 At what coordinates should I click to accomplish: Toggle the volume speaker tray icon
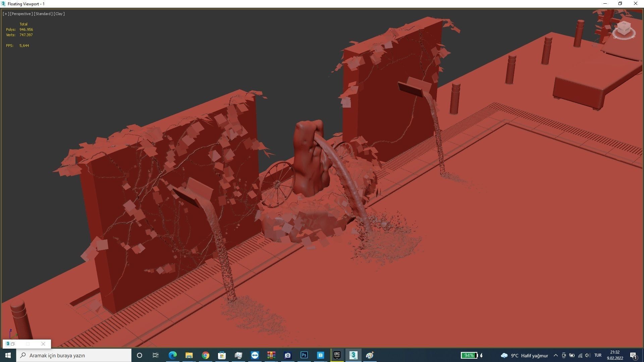coord(587,355)
